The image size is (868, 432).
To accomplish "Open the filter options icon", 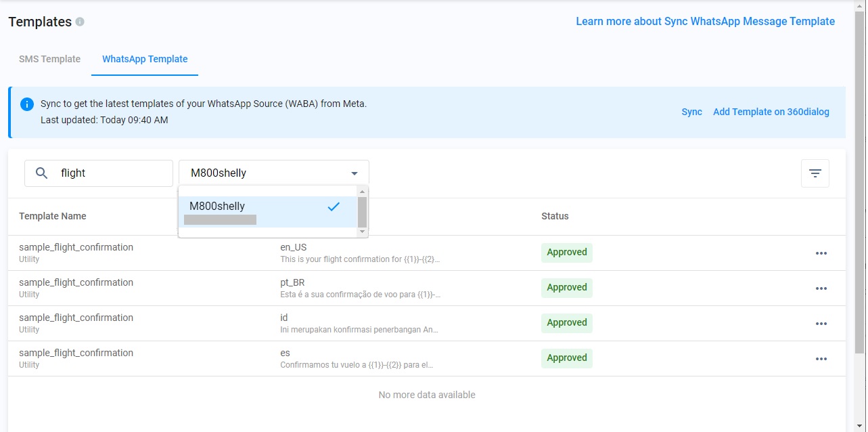I will (815, 173).
